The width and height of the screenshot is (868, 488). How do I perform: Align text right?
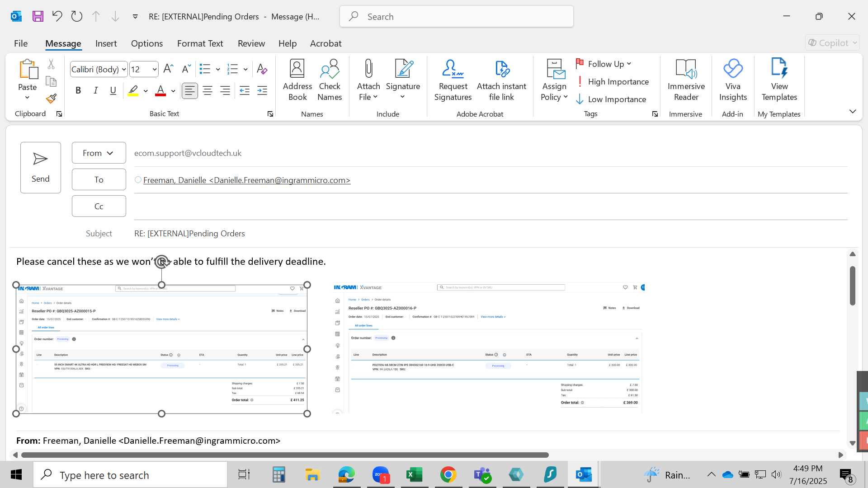click(x=225, y=91)
